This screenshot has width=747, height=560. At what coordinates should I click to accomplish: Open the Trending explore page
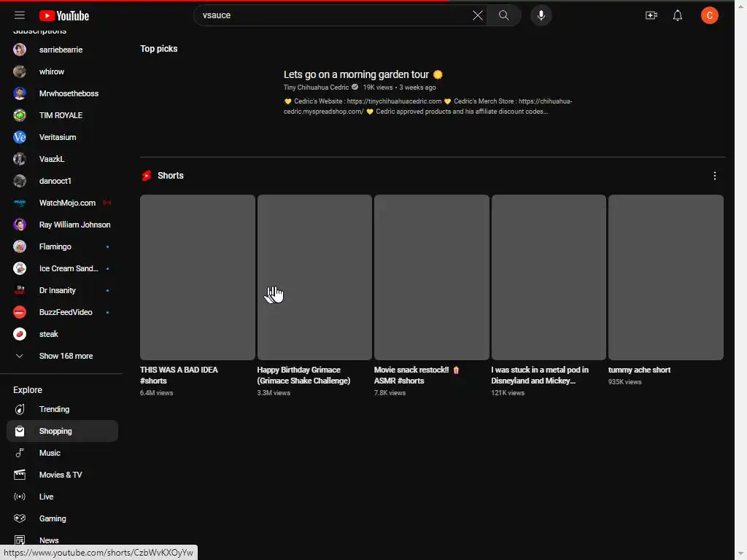62,409
